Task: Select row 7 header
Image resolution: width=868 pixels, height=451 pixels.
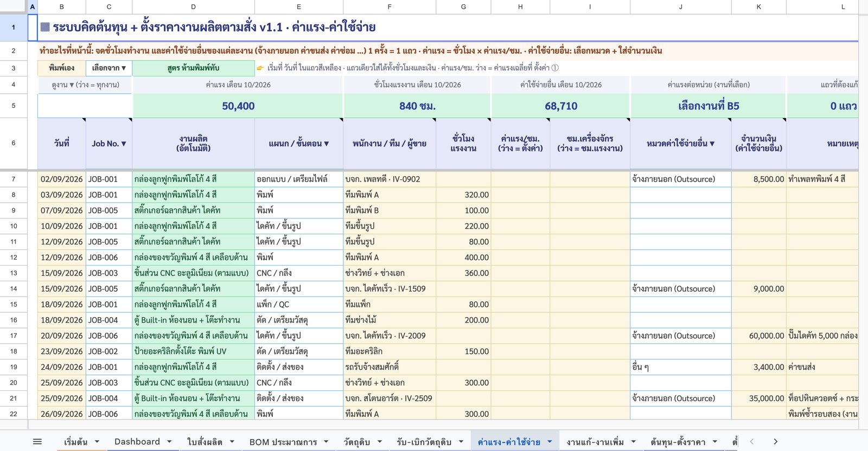Action: [x=14, y=179]
